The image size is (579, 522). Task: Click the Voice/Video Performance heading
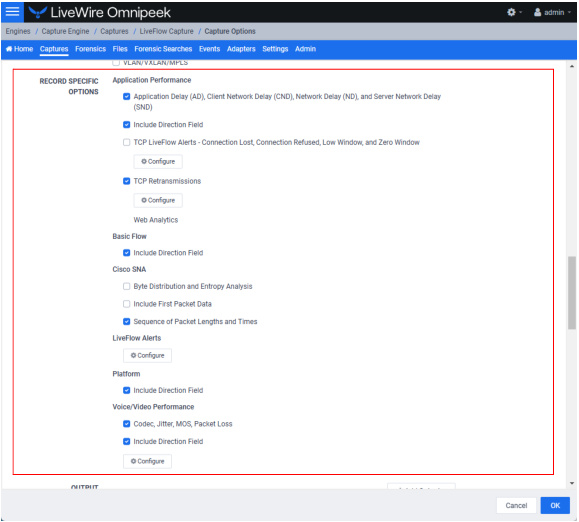coord(153,407)
